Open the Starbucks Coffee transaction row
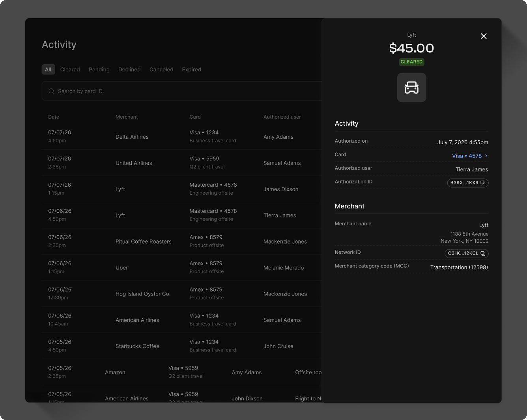This screenshot has height=420, width=527. pyautogui.click(x=182, y=346)
